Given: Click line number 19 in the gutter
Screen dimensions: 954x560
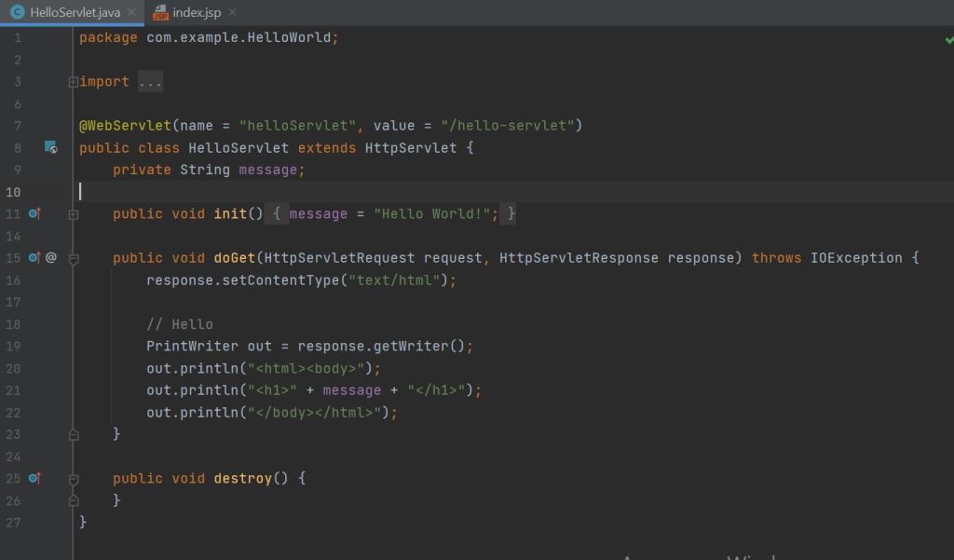Looking at the screenshot, I should click(x=13, y=346).
